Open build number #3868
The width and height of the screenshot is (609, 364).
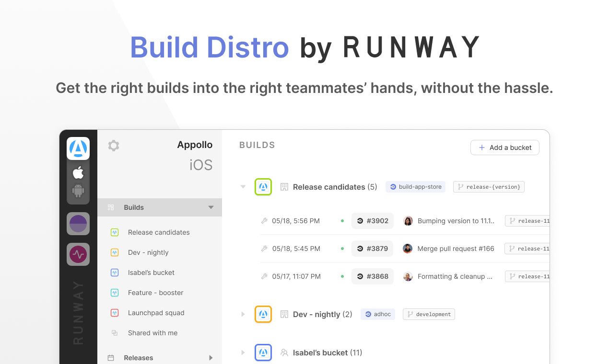coord(373,276)
